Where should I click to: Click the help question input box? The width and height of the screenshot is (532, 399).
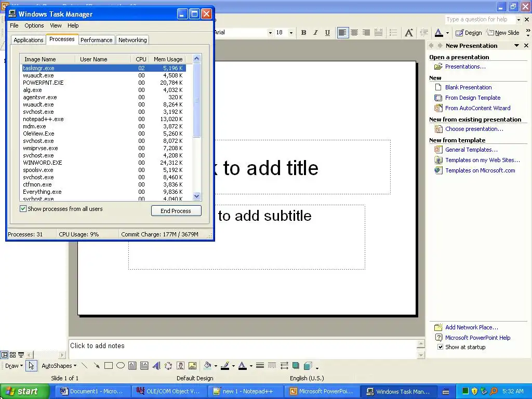480,20
